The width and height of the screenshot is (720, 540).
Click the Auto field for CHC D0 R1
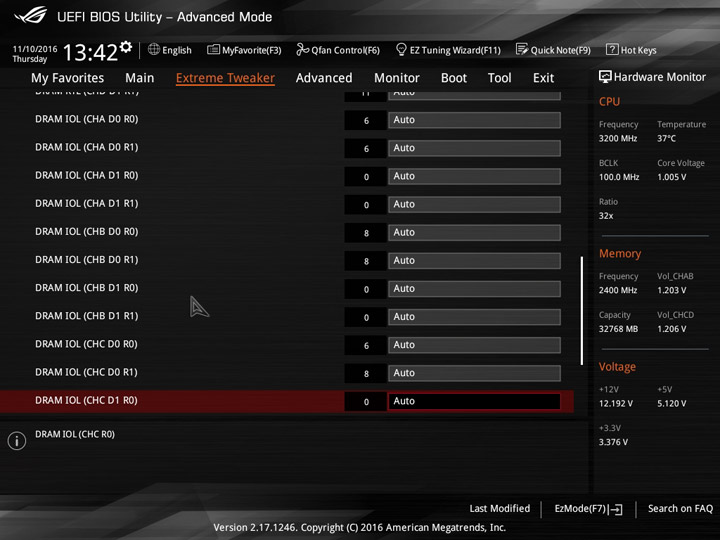coord(474,373)
